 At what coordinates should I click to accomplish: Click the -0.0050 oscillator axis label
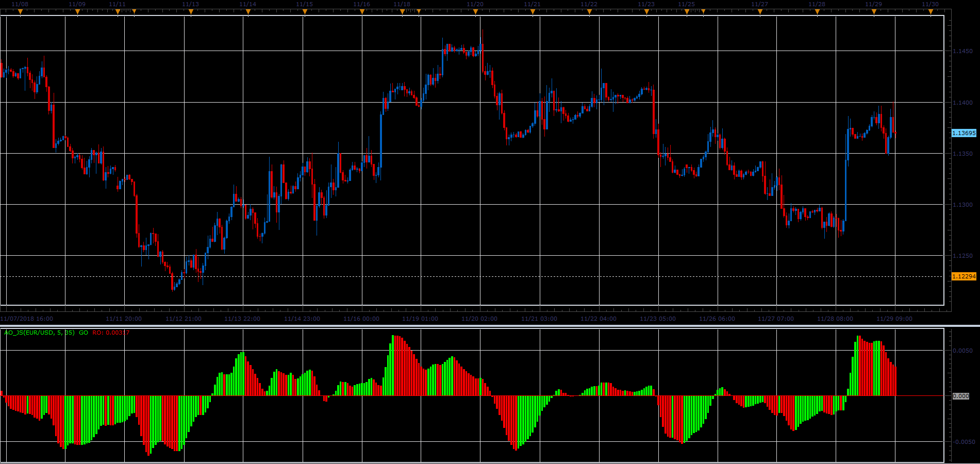tap(963, 442)
